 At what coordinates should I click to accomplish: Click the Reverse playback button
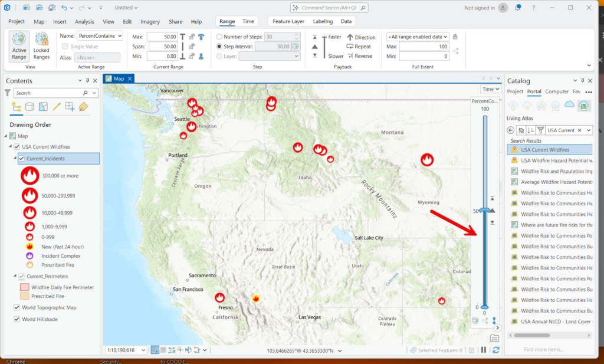[x=359, y=56]
